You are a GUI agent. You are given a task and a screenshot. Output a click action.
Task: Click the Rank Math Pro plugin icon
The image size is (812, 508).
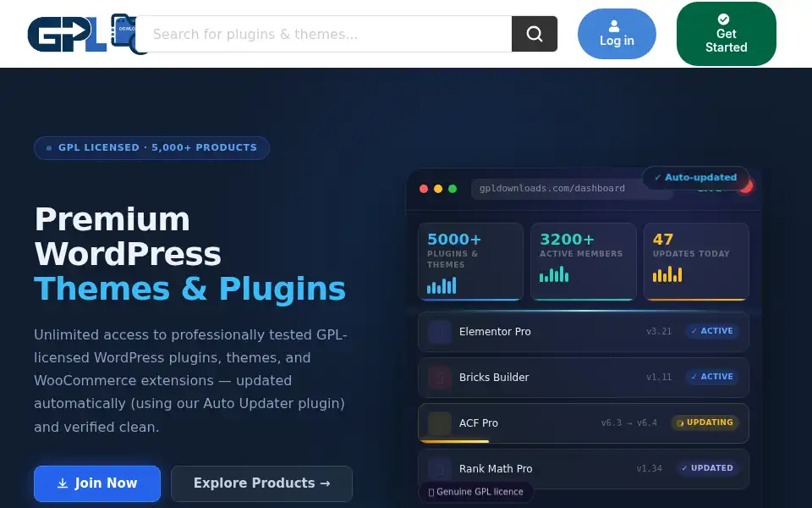click(440, 468)
